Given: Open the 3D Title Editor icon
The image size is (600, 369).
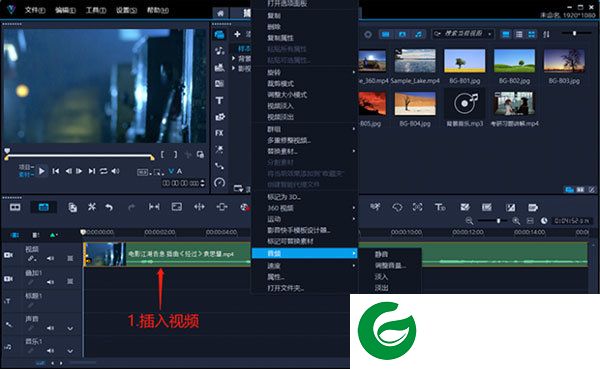Looking at the screenshot, I should [440, 207].
